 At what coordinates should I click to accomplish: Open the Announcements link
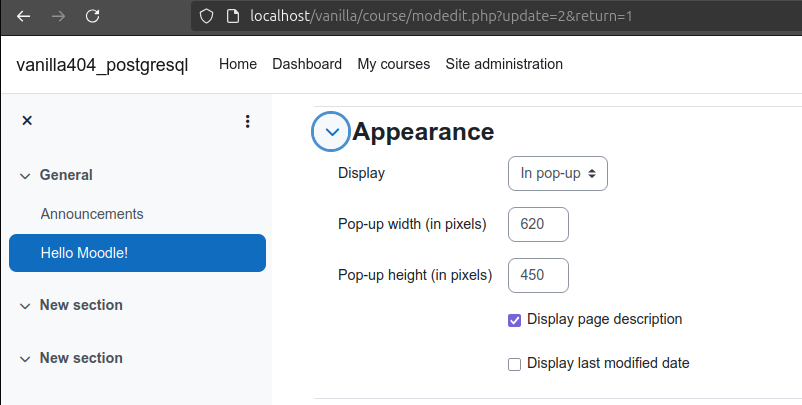(x=92, y=214)
